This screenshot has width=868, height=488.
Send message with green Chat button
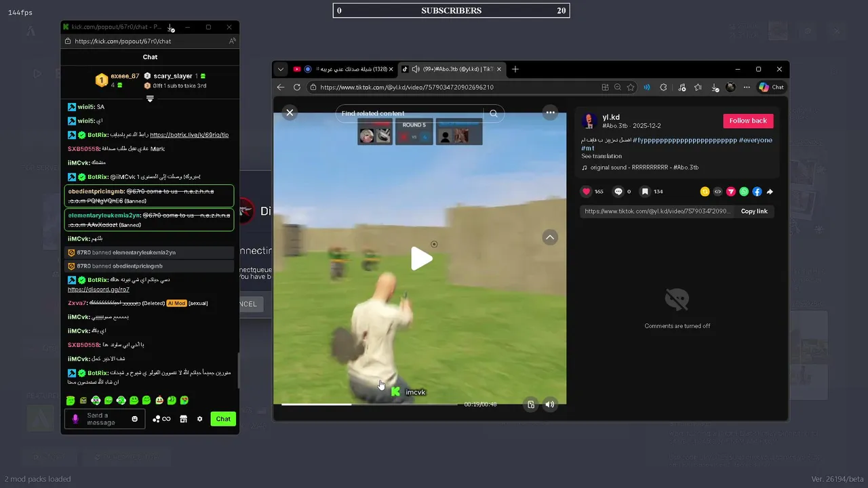click(223, 419)
